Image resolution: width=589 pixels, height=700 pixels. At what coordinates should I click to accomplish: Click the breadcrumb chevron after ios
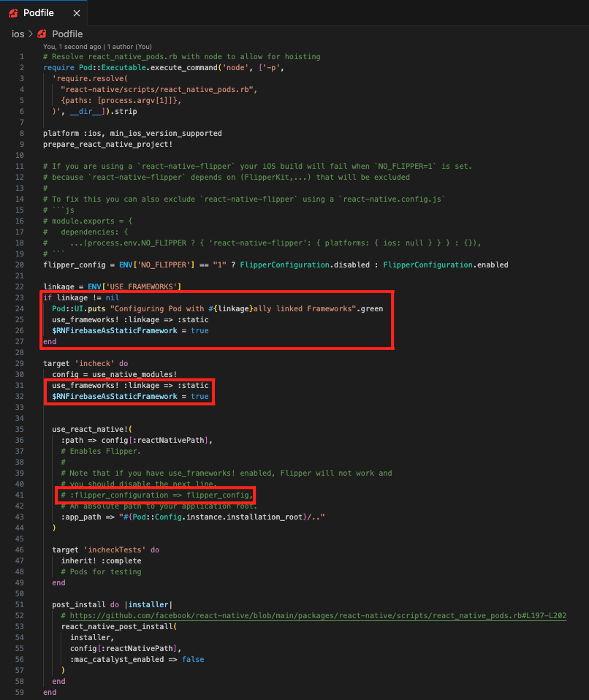coord(31,34)
